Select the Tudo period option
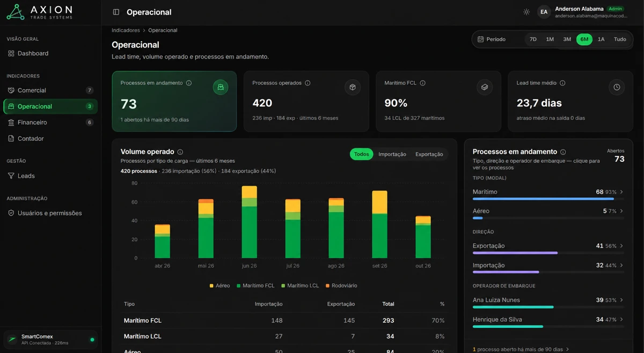 (620, 39)
